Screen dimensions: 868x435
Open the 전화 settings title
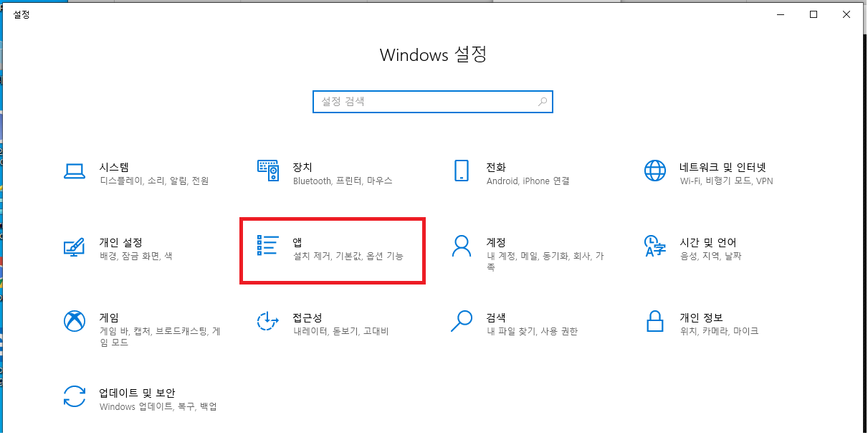tap(496, 167)
